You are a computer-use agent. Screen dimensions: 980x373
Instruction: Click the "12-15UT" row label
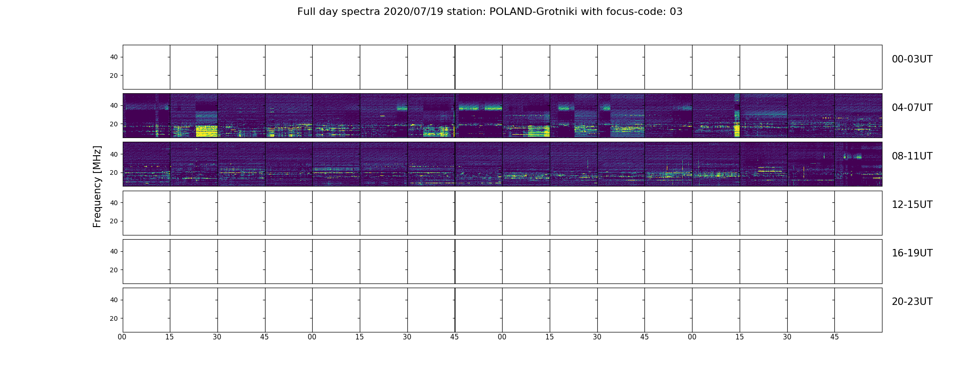click(x=912, y=205)
